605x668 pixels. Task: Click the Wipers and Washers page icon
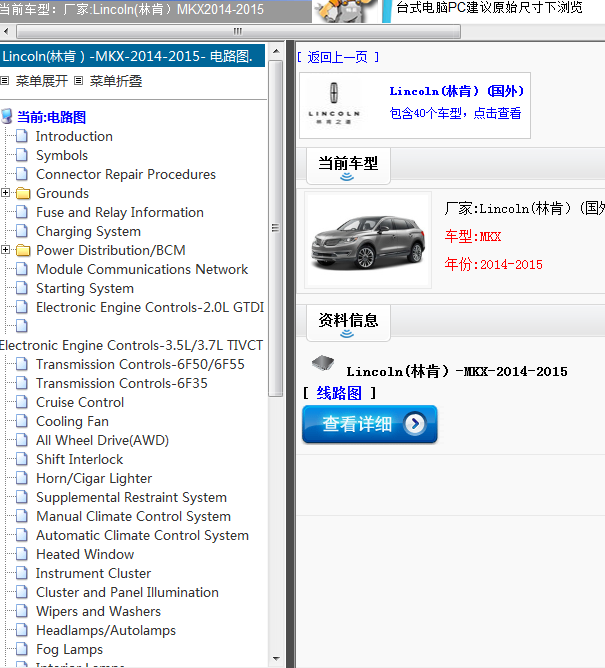tap(22, 611)
